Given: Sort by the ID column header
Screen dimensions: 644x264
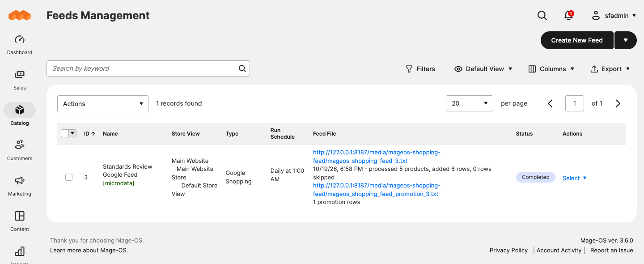Looking at the screenshot, I should point(89,134).
